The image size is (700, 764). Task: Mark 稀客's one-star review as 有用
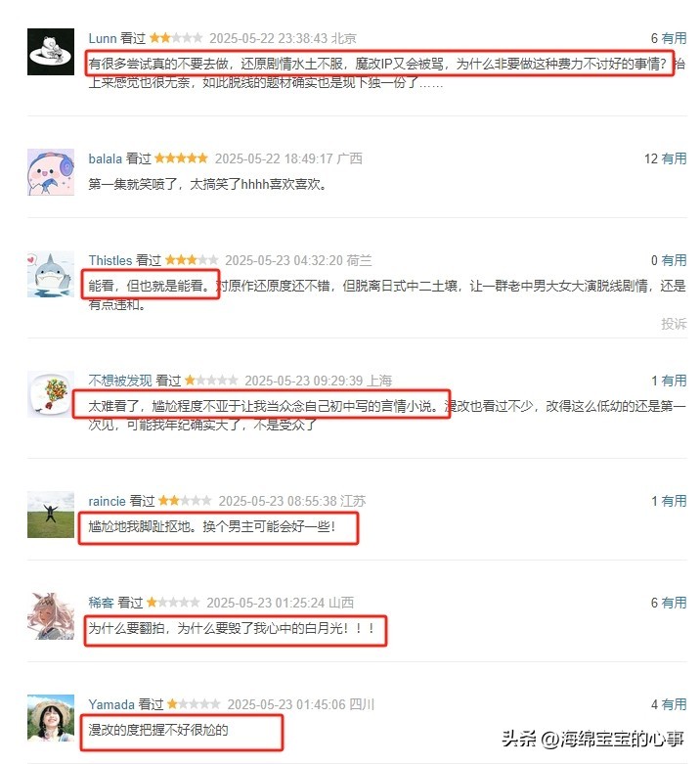tap(674, 603)
